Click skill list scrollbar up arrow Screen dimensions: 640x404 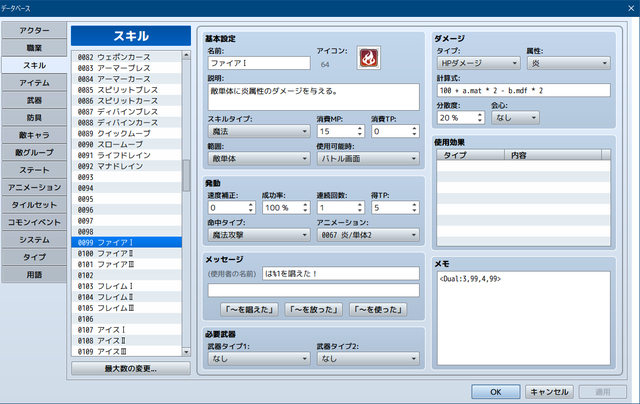coord(186,55)
